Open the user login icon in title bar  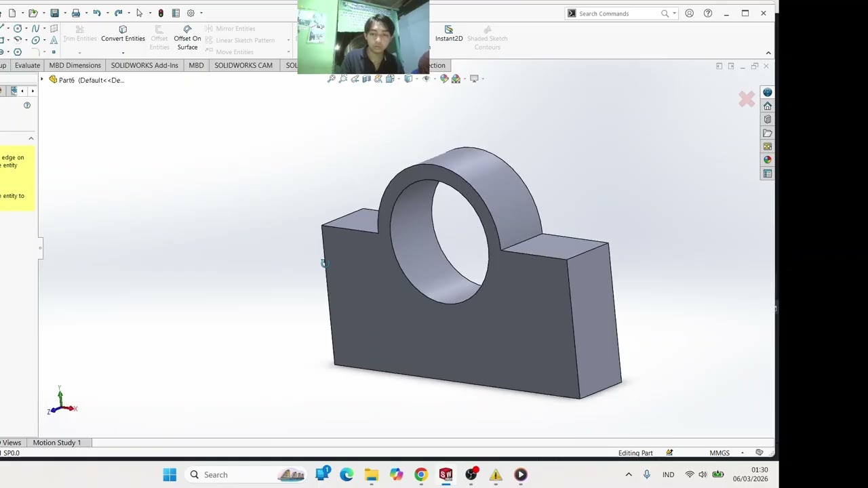pyautogui.click(x=689, y=14)
